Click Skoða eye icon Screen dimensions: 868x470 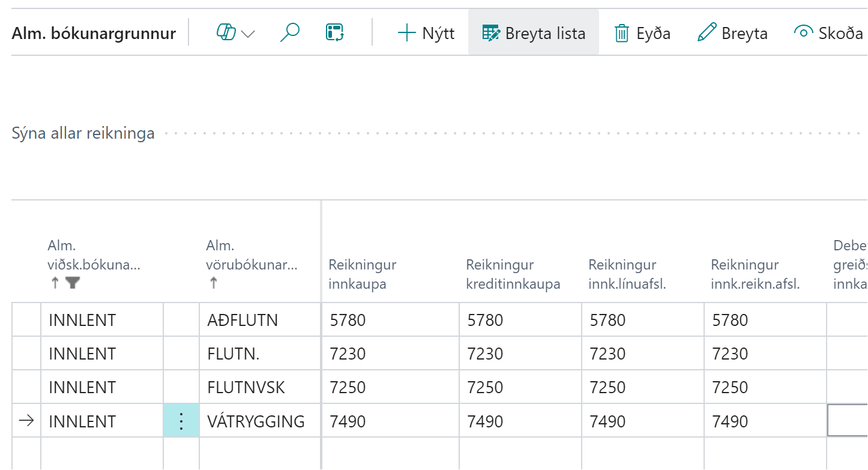pos(803,32)
